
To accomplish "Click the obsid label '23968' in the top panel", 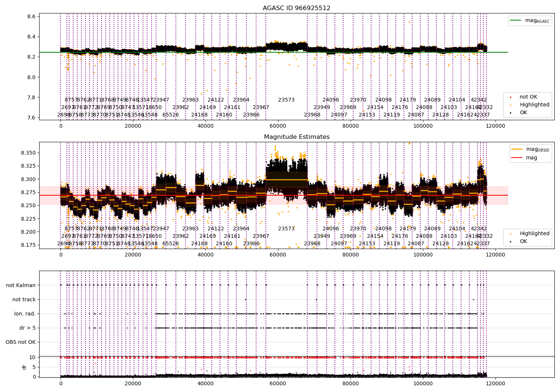I will click(x=312, y=115).
